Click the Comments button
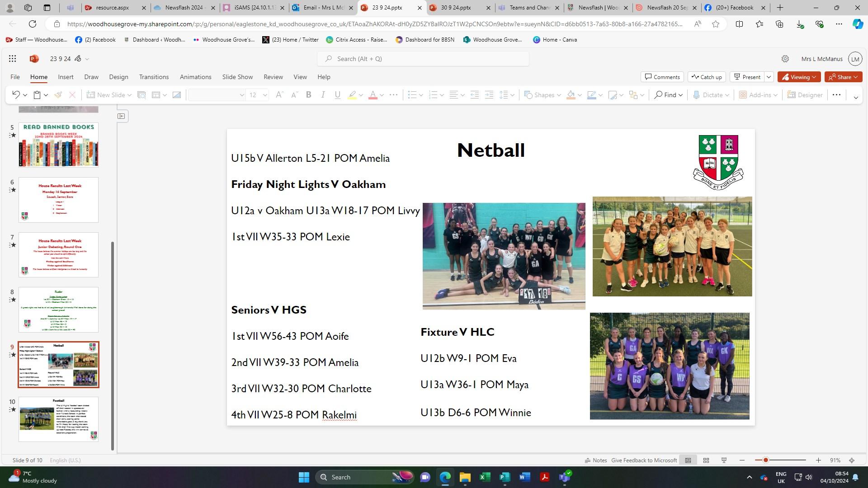This screenshot has height=488, width=868. pos(662,77)
